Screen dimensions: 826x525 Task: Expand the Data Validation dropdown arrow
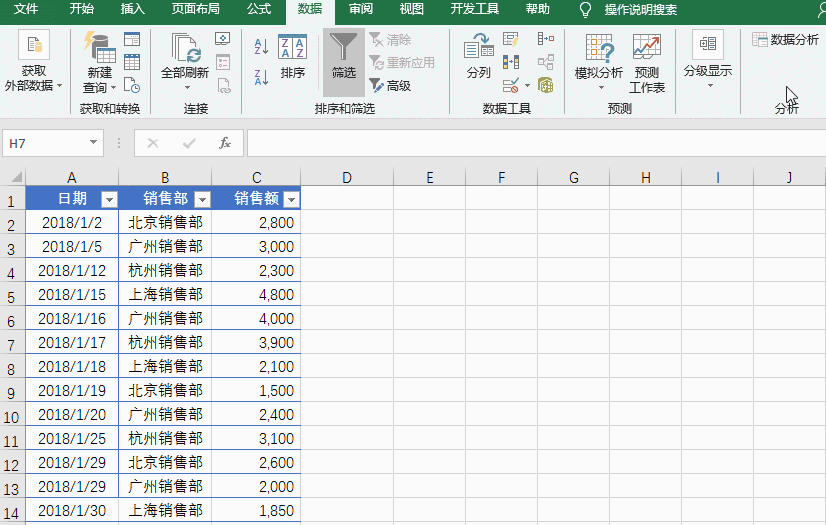tap(527, 85)
